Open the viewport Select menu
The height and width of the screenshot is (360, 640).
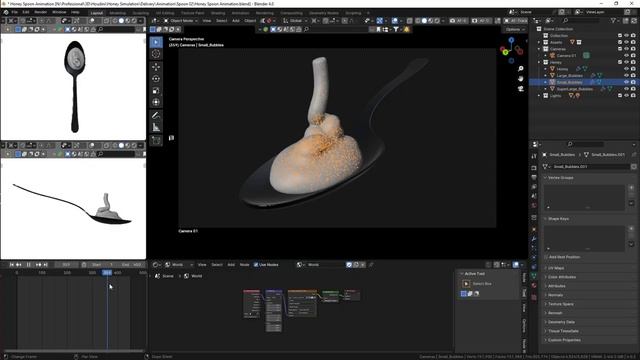point(222,20)
